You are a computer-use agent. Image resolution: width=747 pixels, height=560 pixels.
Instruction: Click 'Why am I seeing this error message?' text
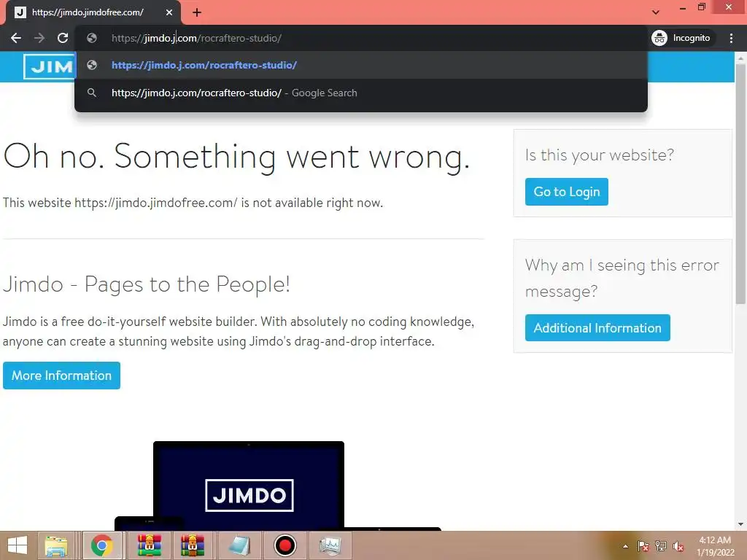[622, 278]
